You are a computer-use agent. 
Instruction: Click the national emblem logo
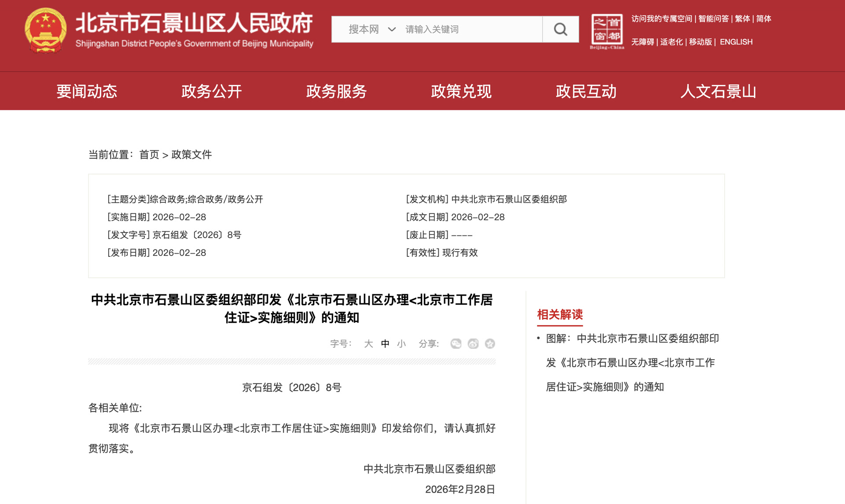tap(45, 30)
